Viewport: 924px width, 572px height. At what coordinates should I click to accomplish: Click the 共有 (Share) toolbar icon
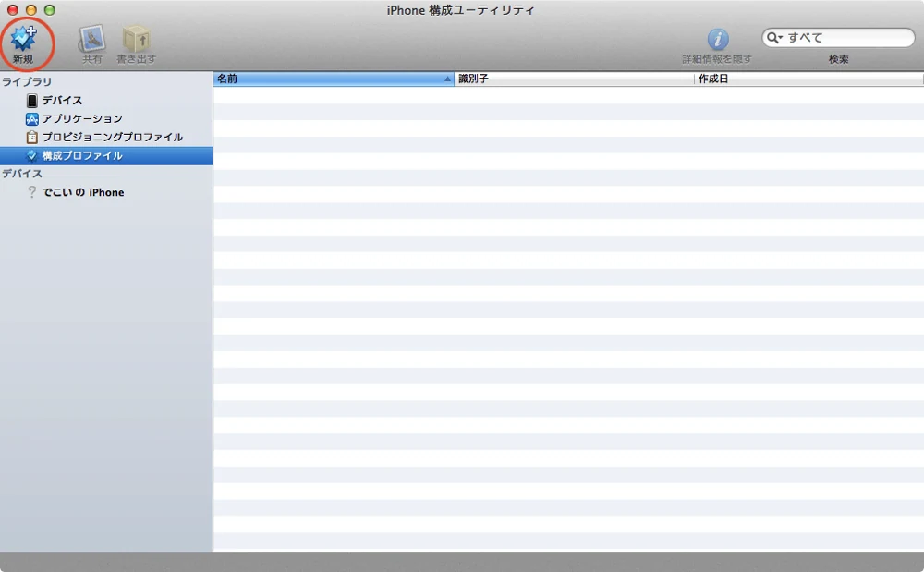pyautogui.click(x=91, y=39)
